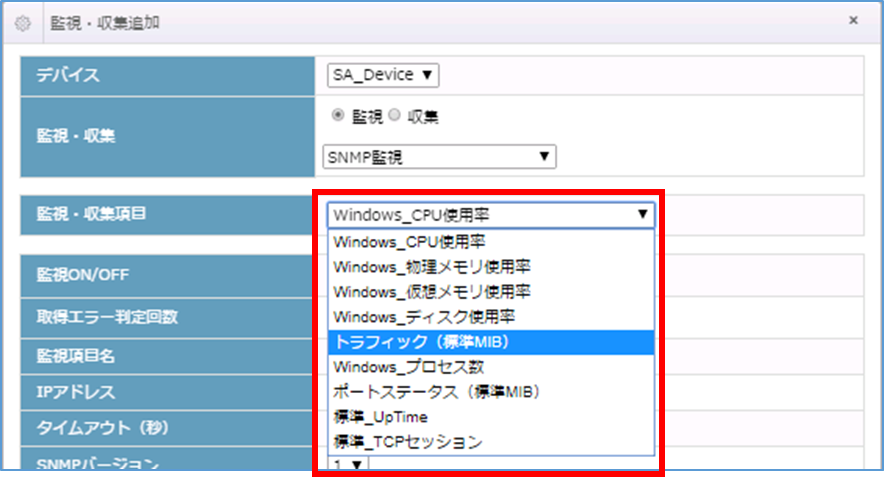The height and width of the screenshot is (477, 884).
Task: Select トラフィック（標準MIB） option
Action: click(x=491, y=342)
